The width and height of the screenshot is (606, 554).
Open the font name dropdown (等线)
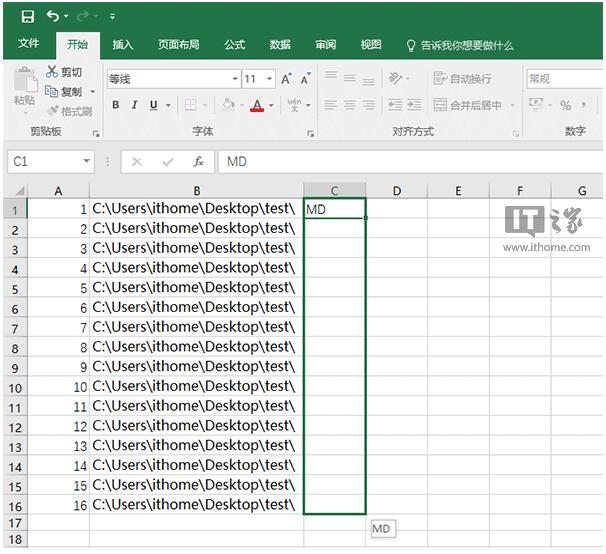235,79
